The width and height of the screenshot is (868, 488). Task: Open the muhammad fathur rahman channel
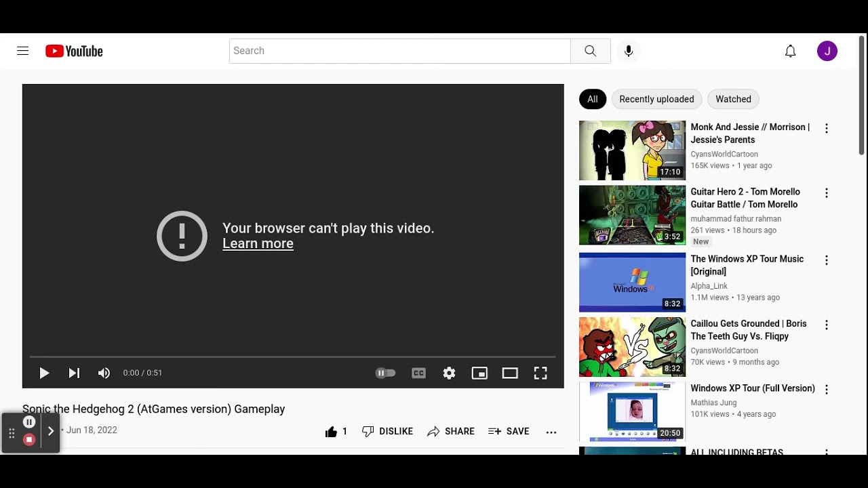point(736,219)
